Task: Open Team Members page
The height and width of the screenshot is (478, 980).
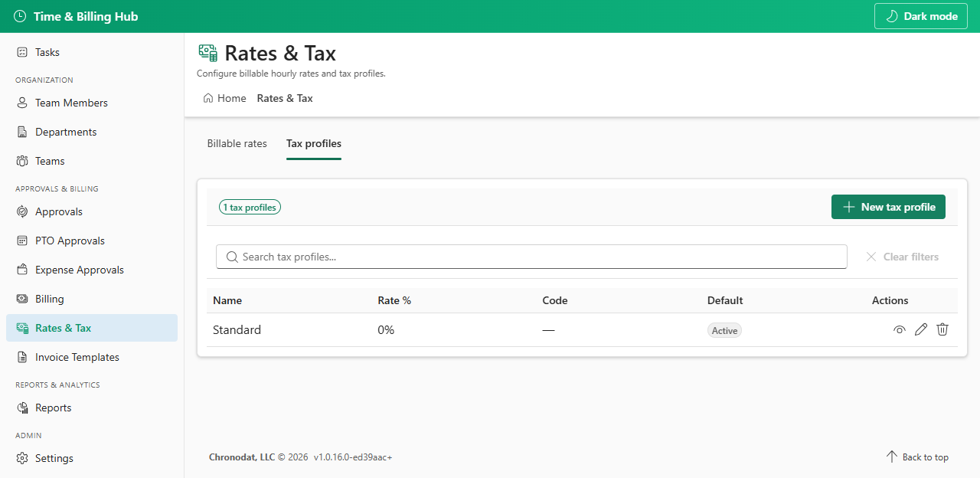Action: click(92, 103)
